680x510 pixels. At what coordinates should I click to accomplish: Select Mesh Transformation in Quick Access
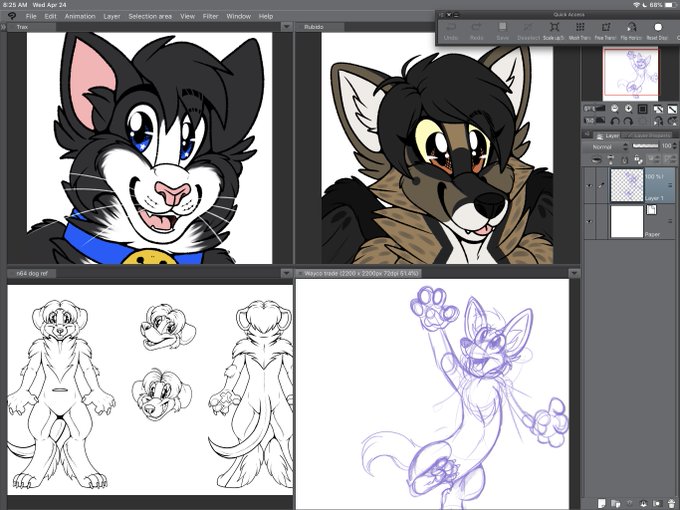point(580,32)
